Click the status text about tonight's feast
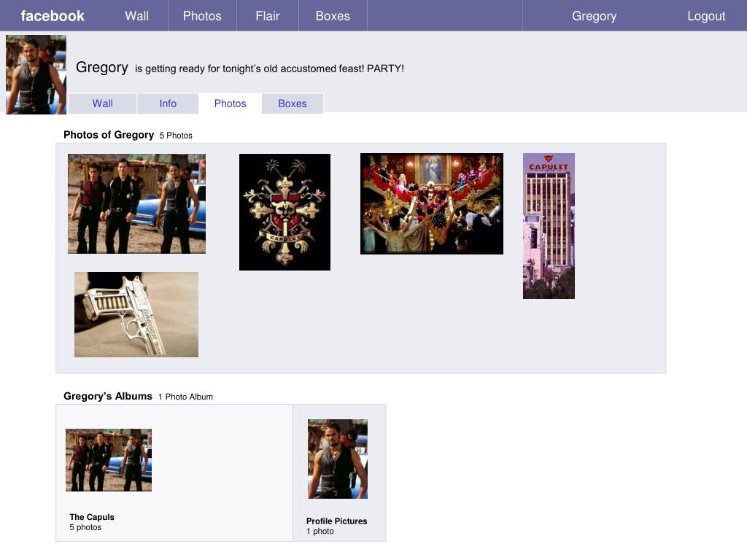The height and width of the screenshot is (560, 747). tap(270, 69)
